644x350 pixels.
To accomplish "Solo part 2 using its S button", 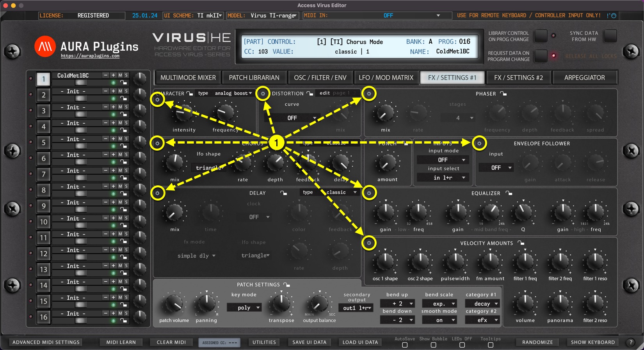I will (126, 91).
